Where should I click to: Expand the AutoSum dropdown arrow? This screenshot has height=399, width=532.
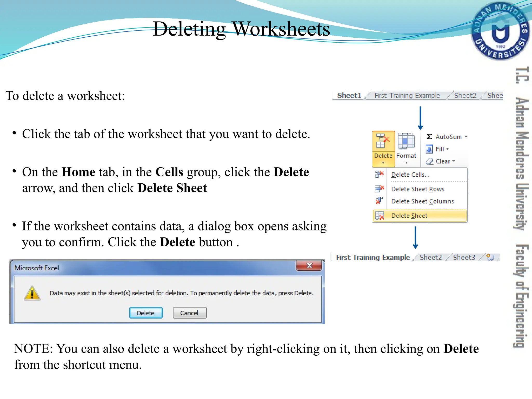coord(466,137)
